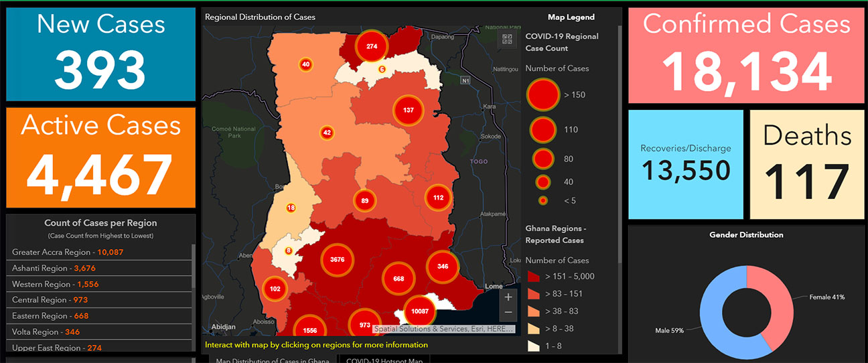Click the 10087 Greater Accra map marker
868x363 pixels.
click(420, 311)
